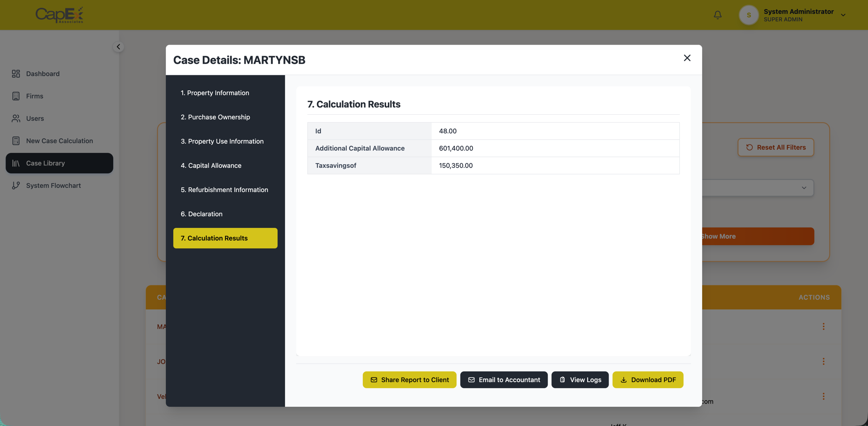Select the Declaration section
The width and height of the screenshot is (868, 426).
202,214
